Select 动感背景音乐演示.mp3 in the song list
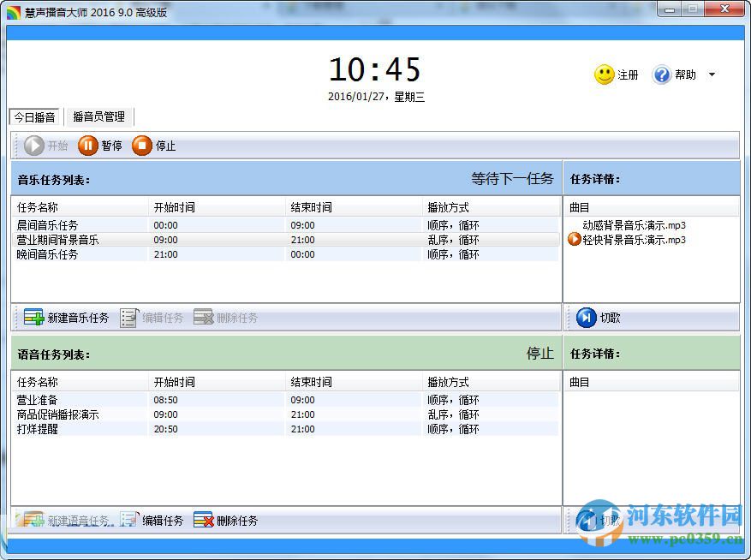 click(x=634, y=226)
